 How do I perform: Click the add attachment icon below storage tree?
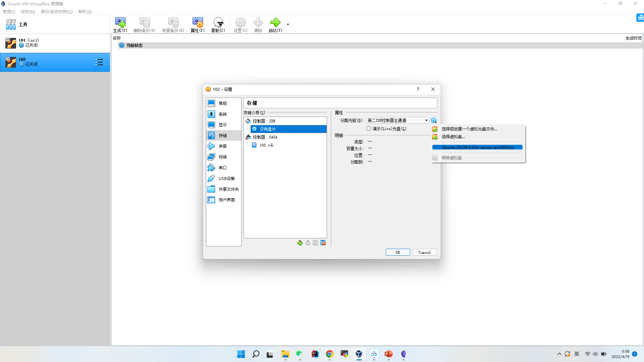coord(315,243)
